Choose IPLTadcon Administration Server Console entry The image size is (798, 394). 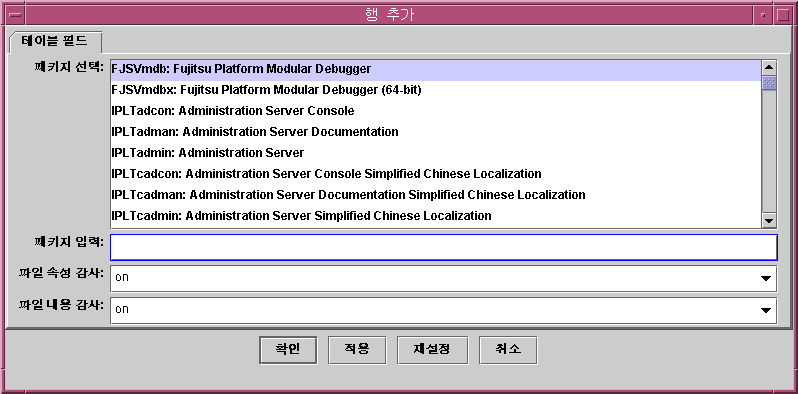pos(436,111)
